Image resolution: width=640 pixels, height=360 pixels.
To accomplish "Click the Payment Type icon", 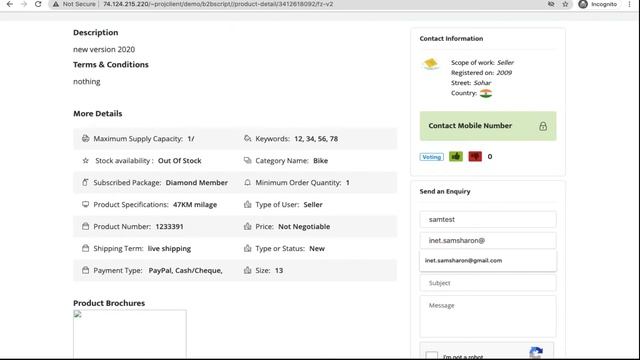I will point(85,270).
